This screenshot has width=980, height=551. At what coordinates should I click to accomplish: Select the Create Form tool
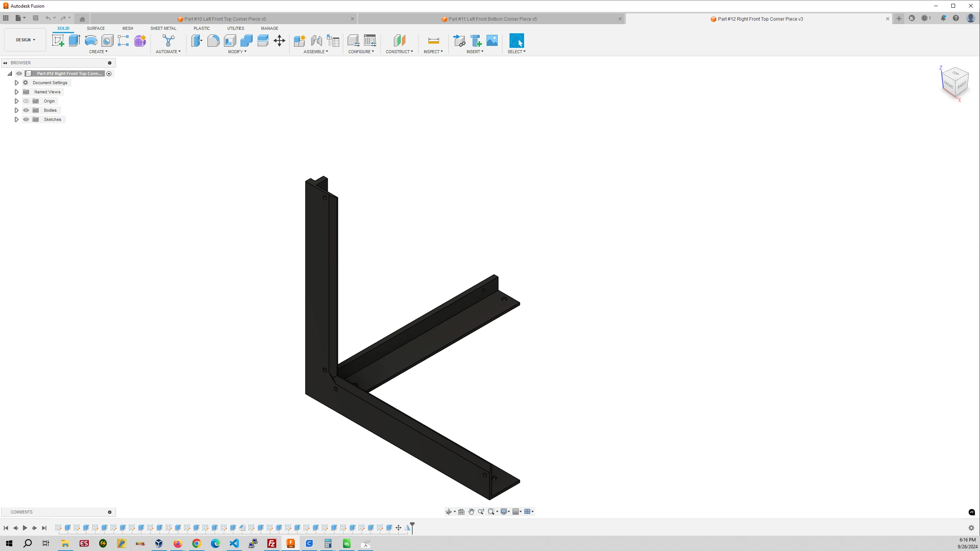point(140,41)
